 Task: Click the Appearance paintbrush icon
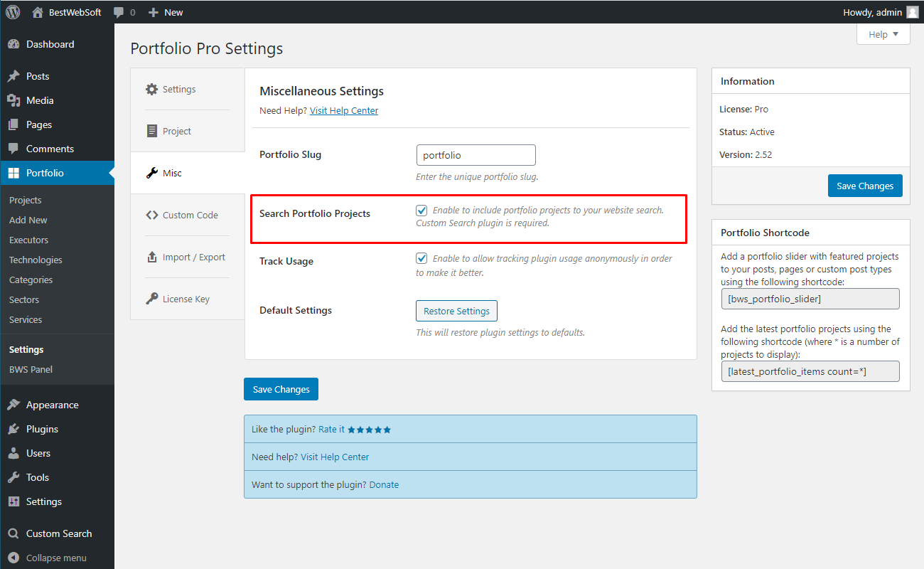(14, 405)
